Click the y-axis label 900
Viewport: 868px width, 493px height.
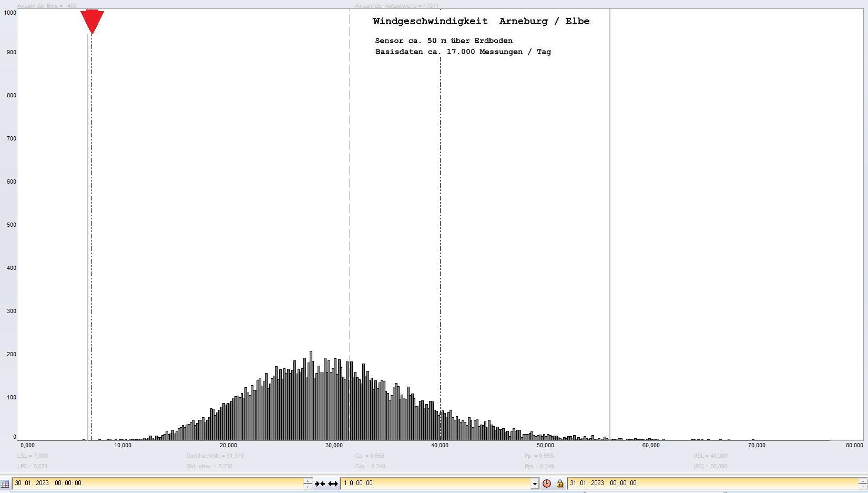11,52
